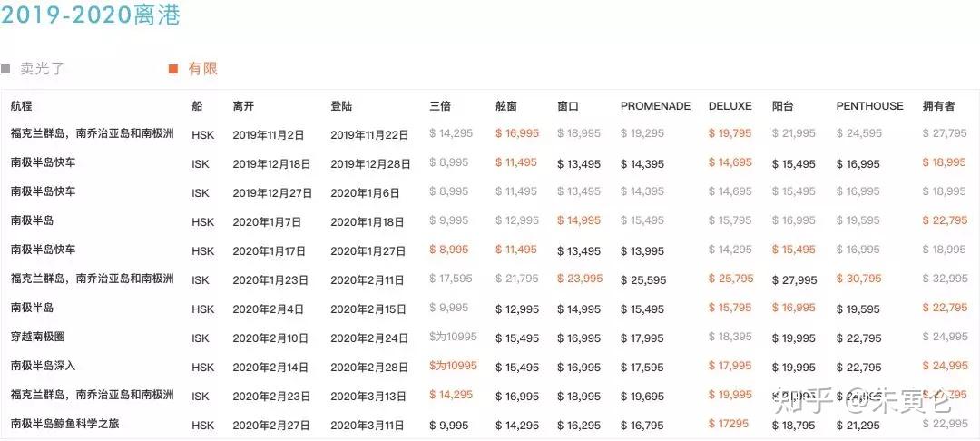Select departure date 2020年2月10日
The width and height of the screenshot is (980, 441).
tap(270, 338)
